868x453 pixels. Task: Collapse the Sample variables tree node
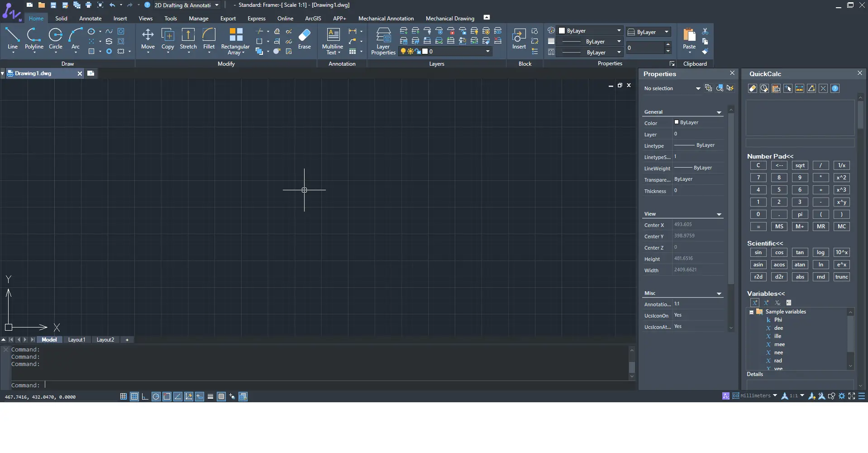pyautogui.click(x=752, y=312)
